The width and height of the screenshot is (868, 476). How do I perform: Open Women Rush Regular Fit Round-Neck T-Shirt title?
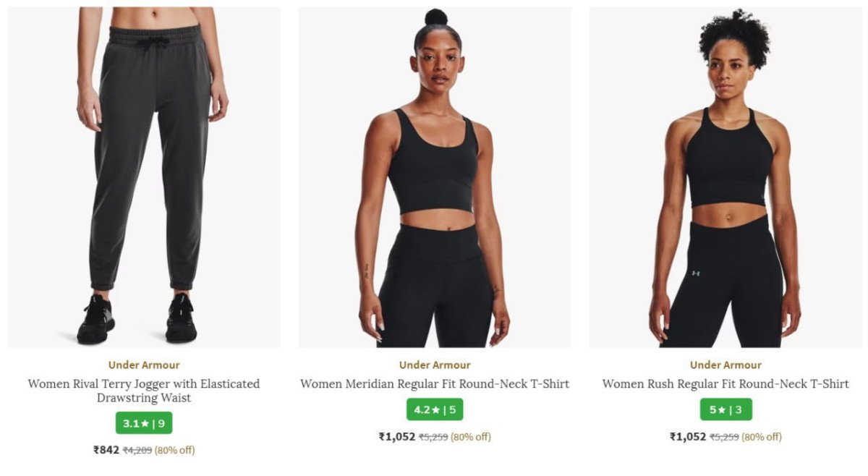click(726, 384)
